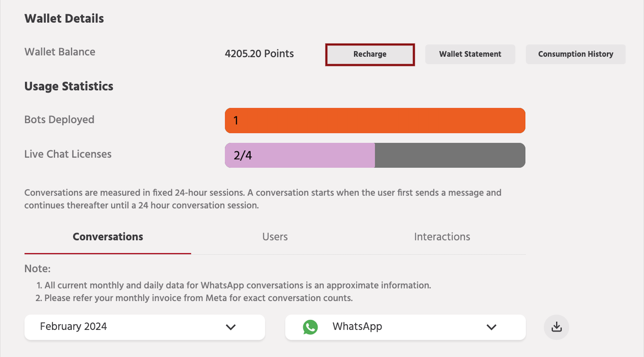Click the Live Chat Licenses label
The height and width of the screenshot is (357, 644).
68,154
